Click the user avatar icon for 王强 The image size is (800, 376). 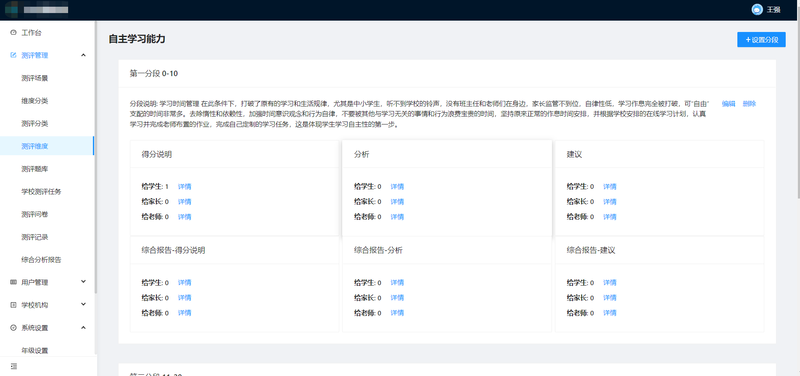(757, 10)
